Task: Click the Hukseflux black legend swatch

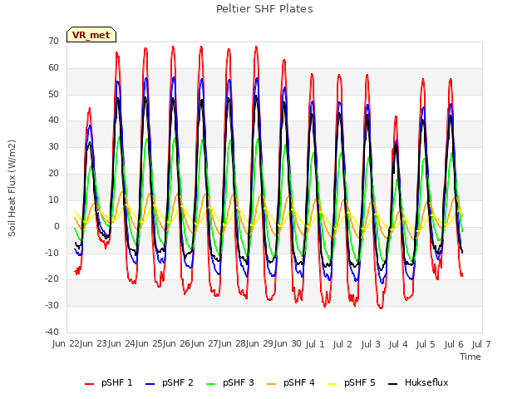Action: coord(392,384)
